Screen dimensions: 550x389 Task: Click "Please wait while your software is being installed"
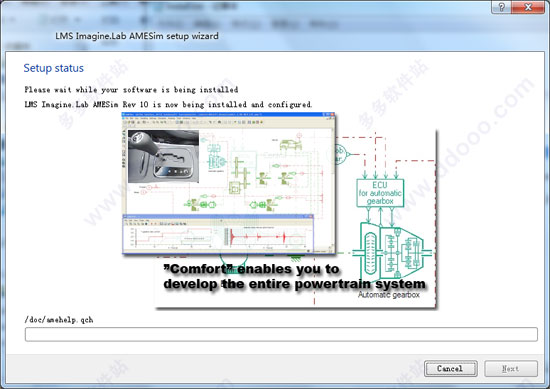(x=131, y=90)
